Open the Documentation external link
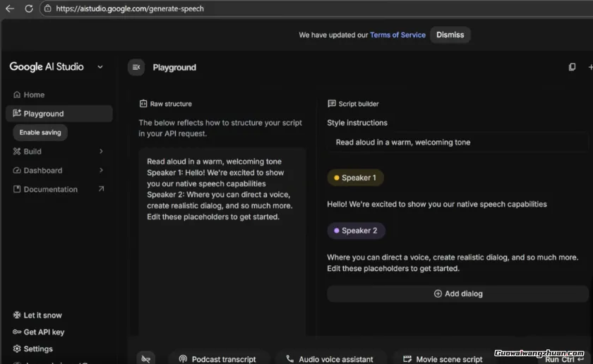 [x=101, y=189]
